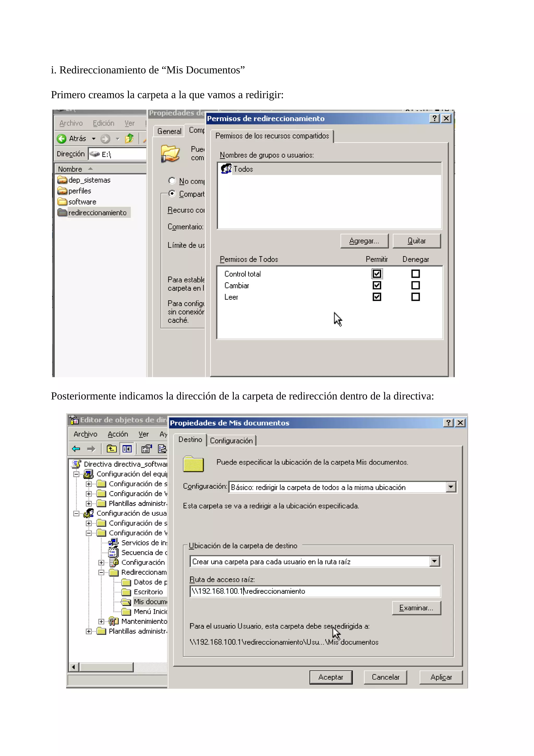Screen dimensions: 534x756
Task: Select Configuración del equipo node
Action: (126, 474)
